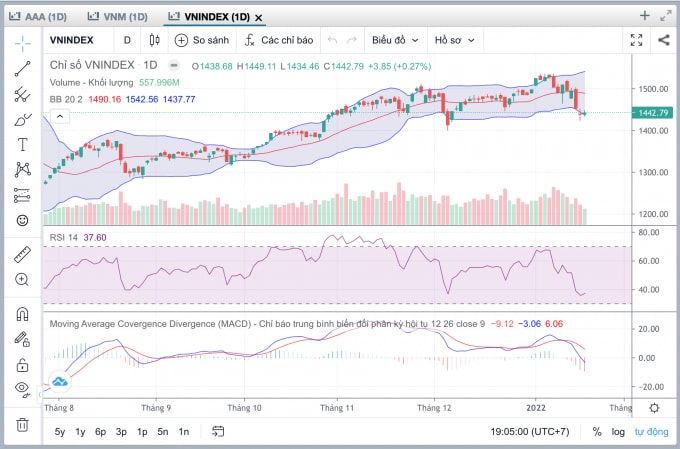Switch to the AAA (1D) tab

pos(38,17)
